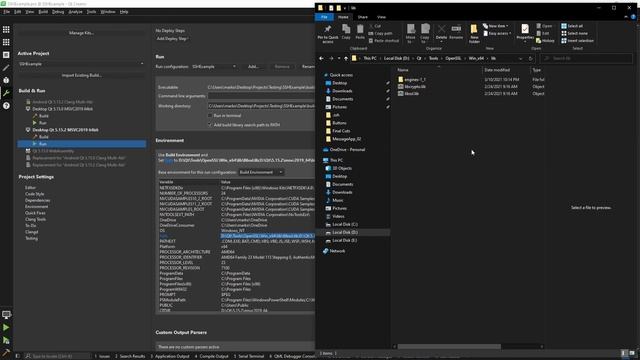
Task: Click Rename icon in Explorer ribbon
Action: coord(456,32)
